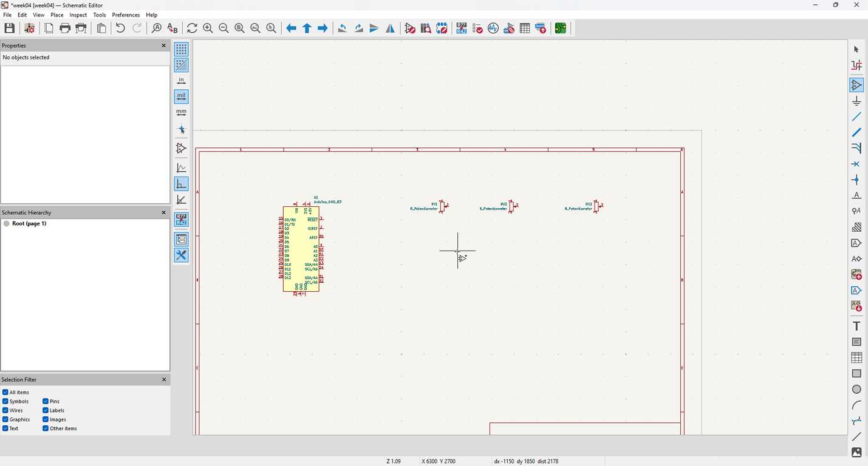Viewport: 868px width, 466px height.
Task: Toggle hidden pins display
Action: 181,148
